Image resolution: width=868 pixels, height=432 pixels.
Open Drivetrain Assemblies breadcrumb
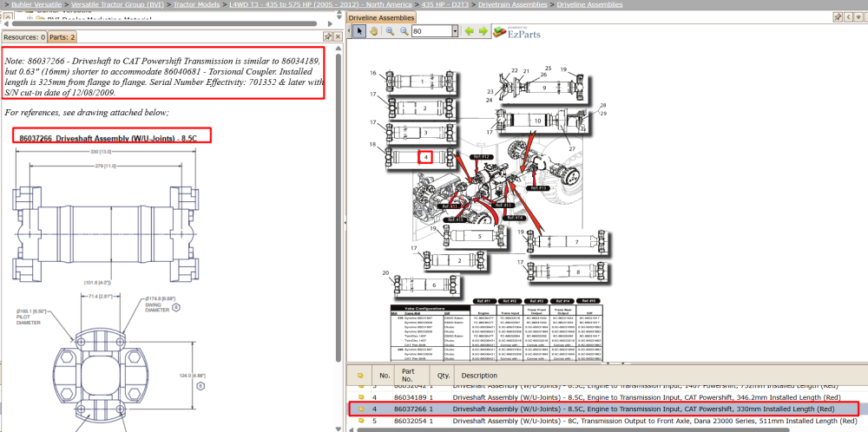[513, 4]
